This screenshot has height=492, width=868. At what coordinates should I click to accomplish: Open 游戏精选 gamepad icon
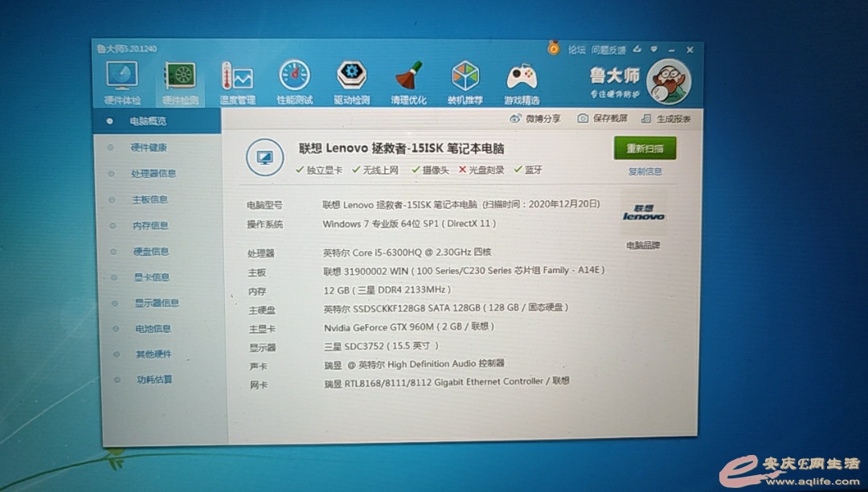click(x=522, y=79)
